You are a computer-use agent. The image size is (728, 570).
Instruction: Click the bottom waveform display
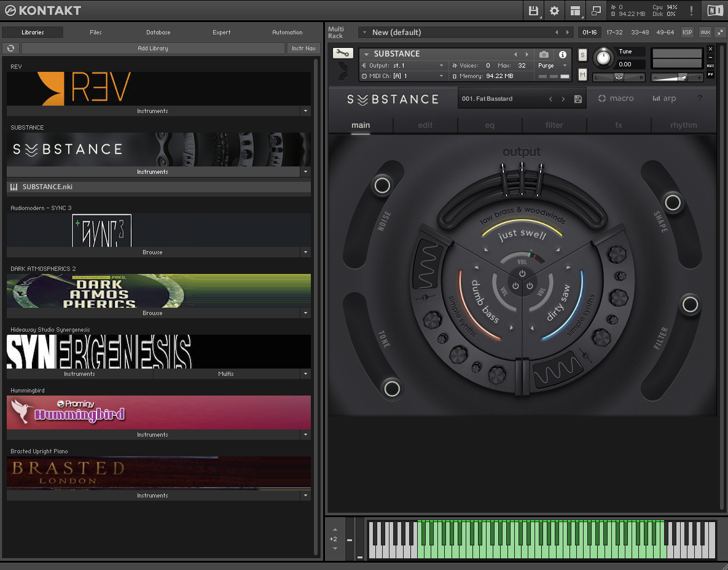pos(558,370)
